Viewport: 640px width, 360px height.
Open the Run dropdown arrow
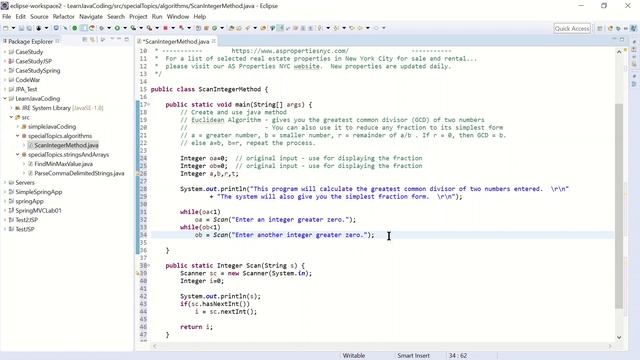click(125, 28)
